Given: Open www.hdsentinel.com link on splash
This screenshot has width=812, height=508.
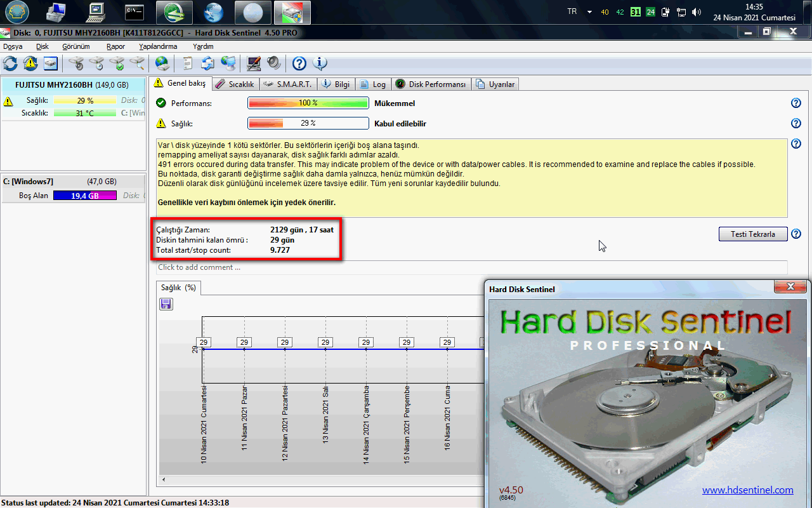Looking at the screenshot, I should tap(748, 490).
